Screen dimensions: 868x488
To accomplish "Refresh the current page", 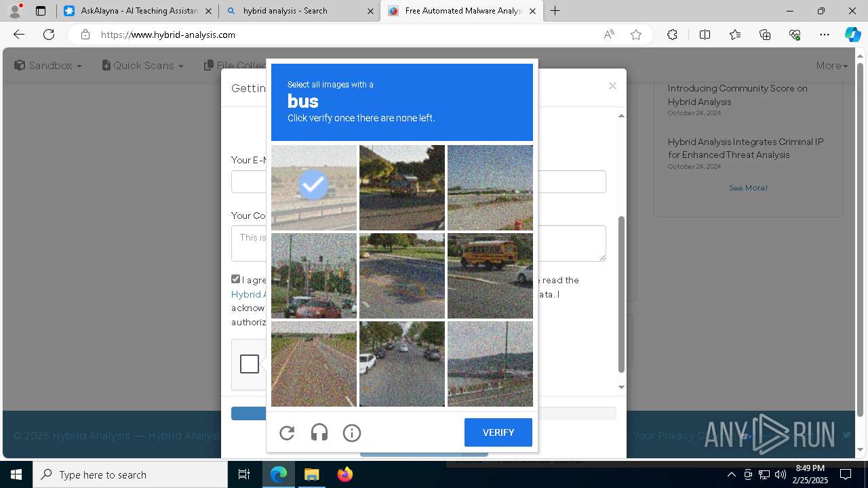I will (x=49, y=35).
